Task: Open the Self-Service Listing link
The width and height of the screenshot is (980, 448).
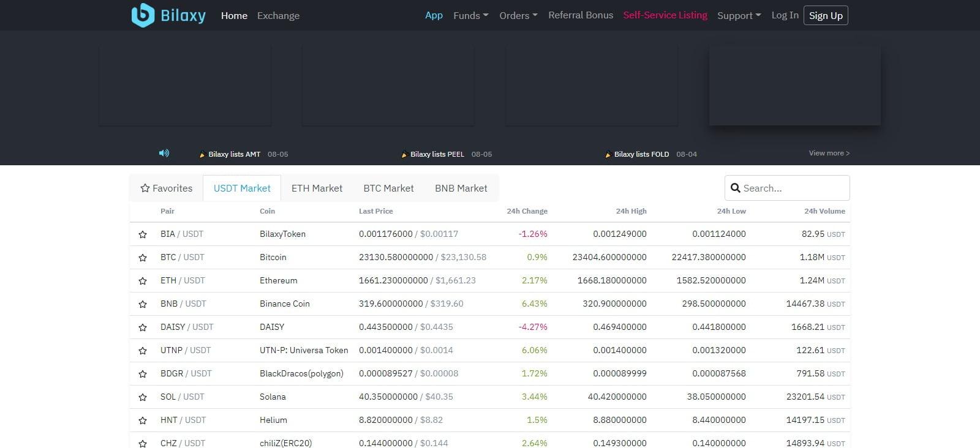Action: (x=665, y=15)
